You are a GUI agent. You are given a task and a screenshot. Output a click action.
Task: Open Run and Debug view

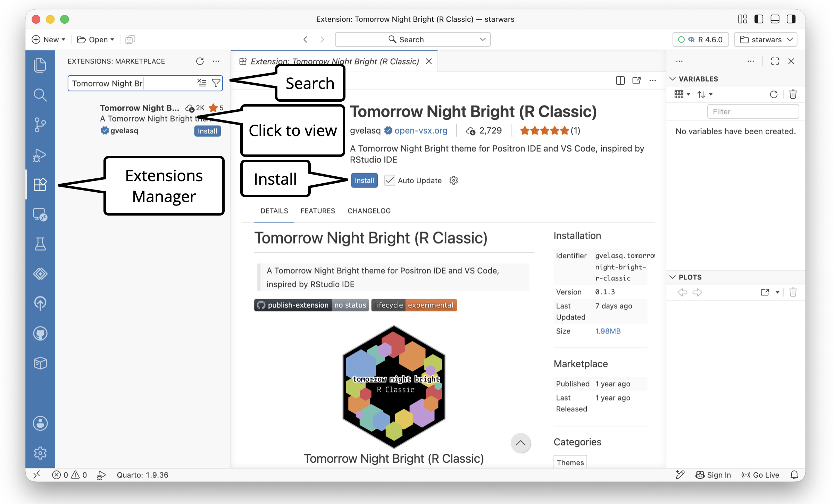coord(40,155)
